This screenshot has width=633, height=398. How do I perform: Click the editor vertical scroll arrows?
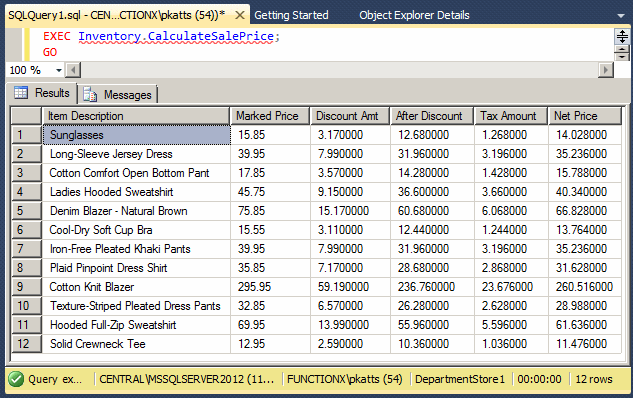(622, 52)
